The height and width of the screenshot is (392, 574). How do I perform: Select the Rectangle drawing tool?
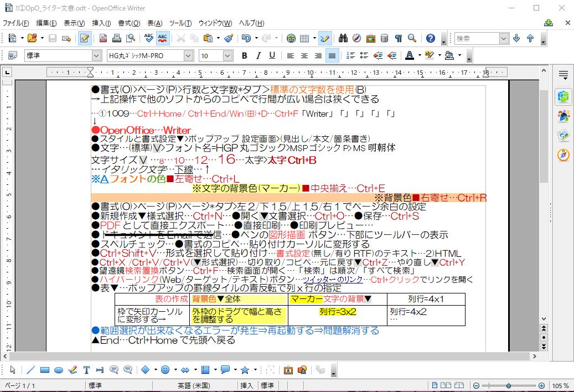(45, 370)
